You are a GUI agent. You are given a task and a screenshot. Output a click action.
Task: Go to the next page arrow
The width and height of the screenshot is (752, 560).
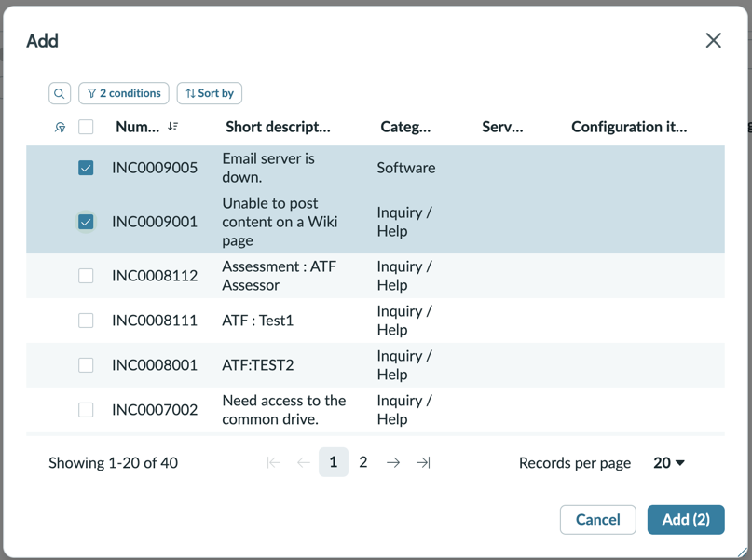click(393, 463)
